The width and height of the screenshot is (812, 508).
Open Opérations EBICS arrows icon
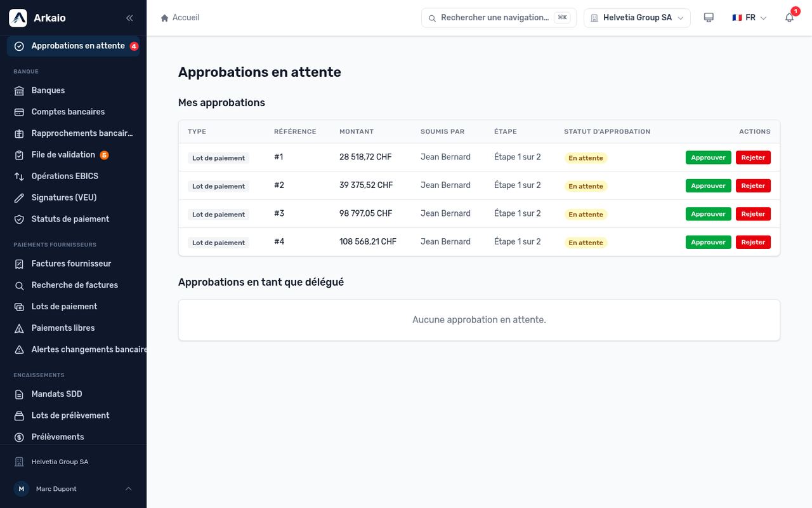tap(19, 176)
